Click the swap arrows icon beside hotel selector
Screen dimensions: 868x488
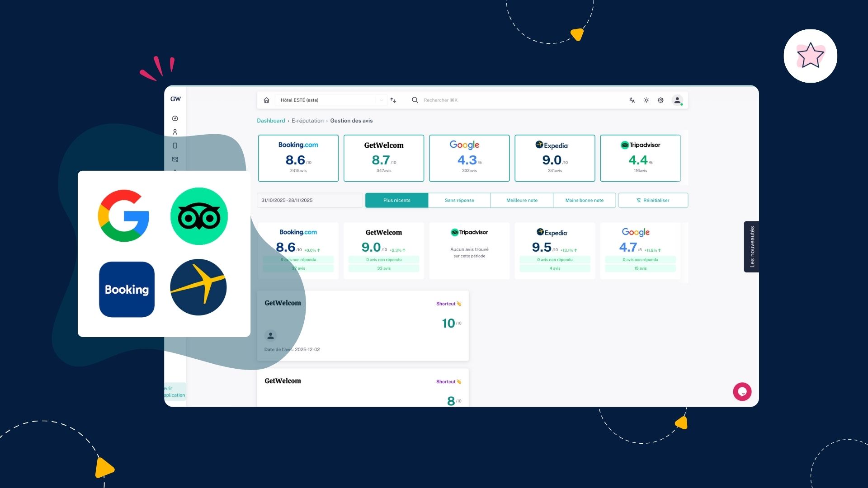pyautogui.click(x=393, y=100)
